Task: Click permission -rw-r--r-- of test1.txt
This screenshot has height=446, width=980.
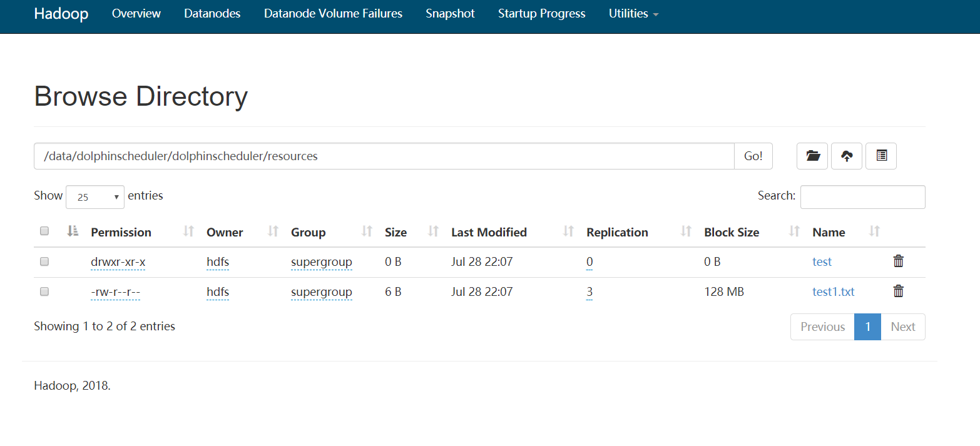Action: point(115,291)
